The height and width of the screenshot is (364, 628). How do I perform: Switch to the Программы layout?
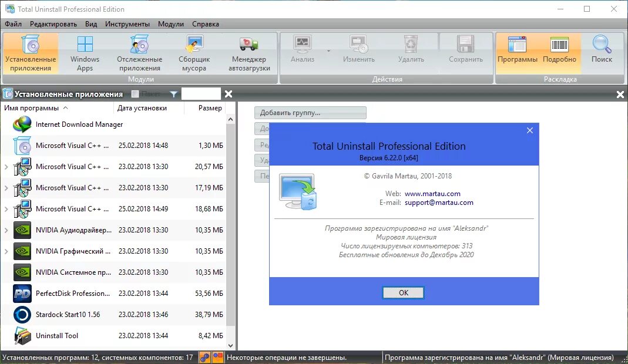518,53
